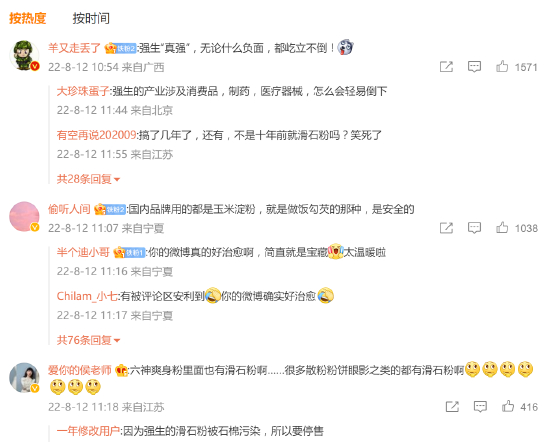Open user 大珍珠蛋子's profile
Image resolution: width=550 pixels, height=442 pixels.
click(83, 91)
